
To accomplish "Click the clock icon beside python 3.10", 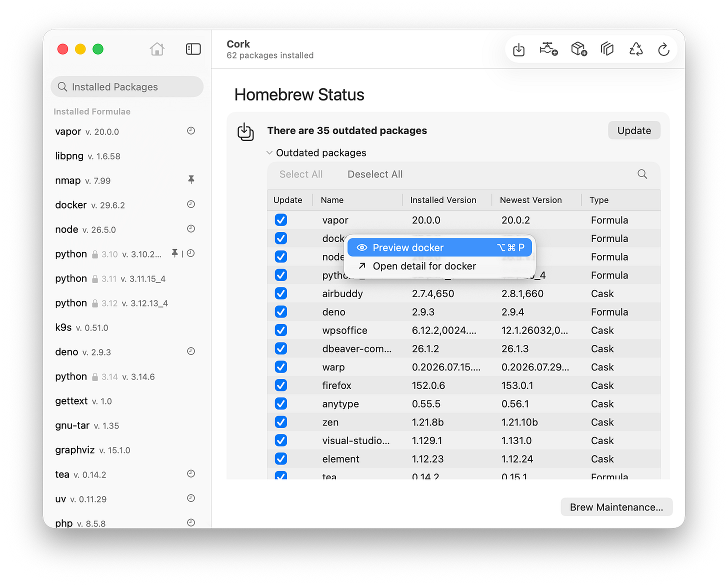I will (x=191, y=253).
